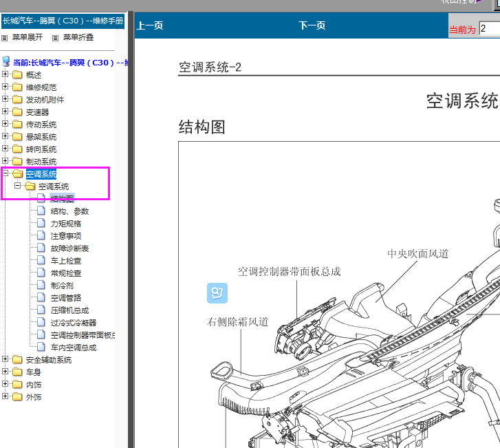Click the page icon beside 常规检查

[x=41, y=273]
